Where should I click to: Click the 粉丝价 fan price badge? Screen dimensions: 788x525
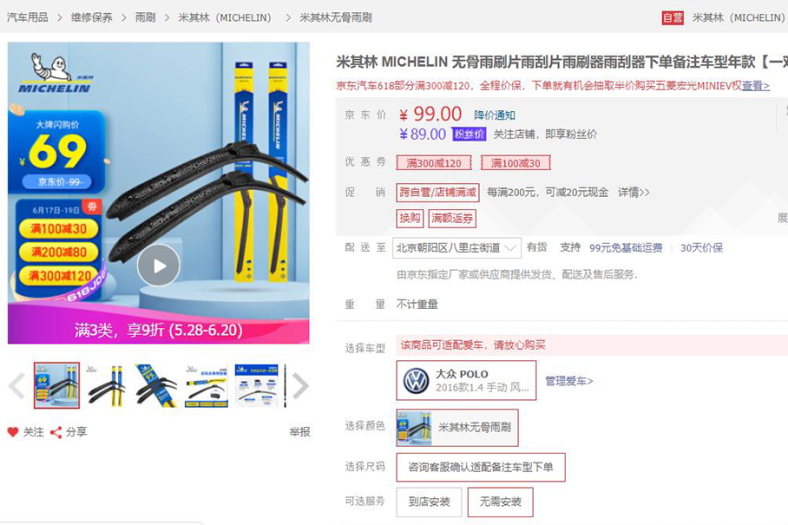point(469,134)
